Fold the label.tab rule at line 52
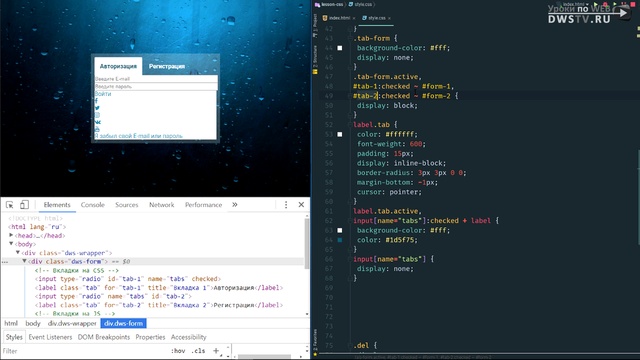The height and width of the screenshot is (360, 640). click(350, 124)
